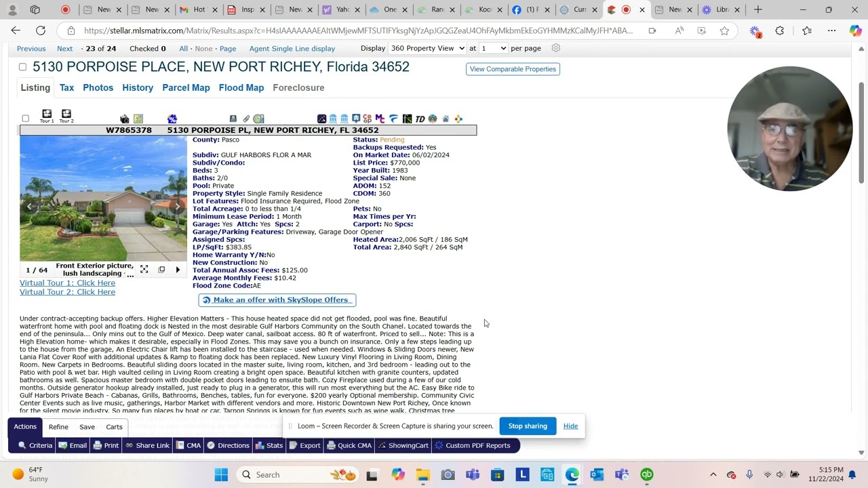868x488 pixels.
Task: Open the percent mortgage calculator icon
Action: pos(172,119)
